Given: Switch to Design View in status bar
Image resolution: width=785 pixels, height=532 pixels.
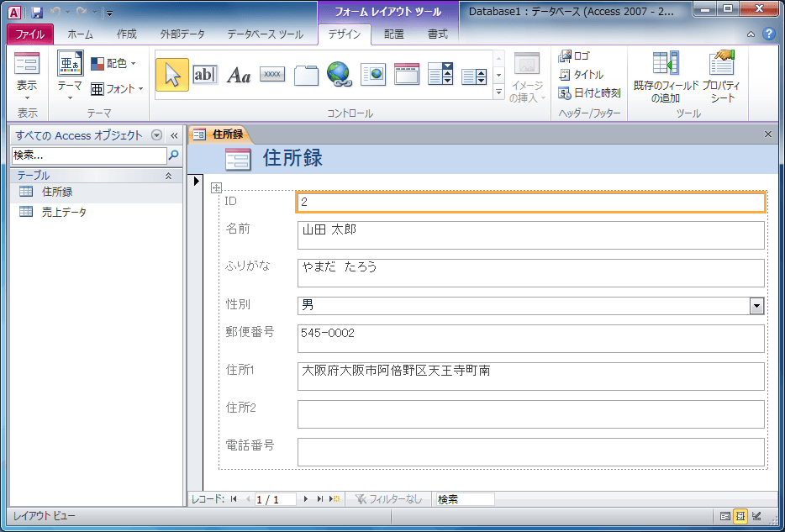Looking at the screenshot, I should click(756, 515).
